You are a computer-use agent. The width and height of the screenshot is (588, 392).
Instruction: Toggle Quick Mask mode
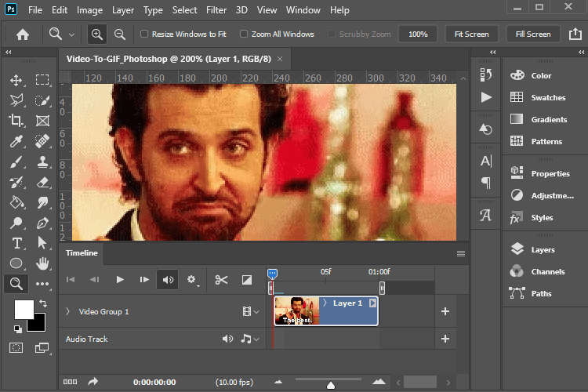(16, 348)
